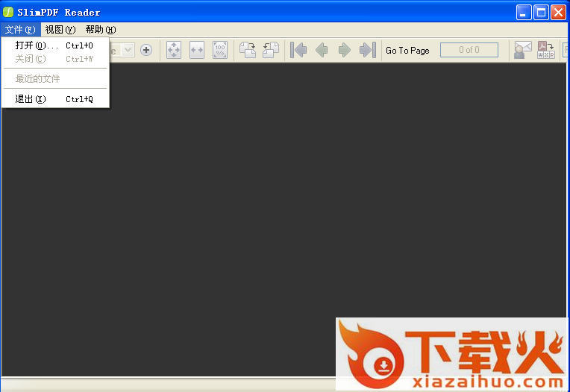570x392 pixels.
Task: Expand the zoom level dropdown
Action: tap(128, 50)
